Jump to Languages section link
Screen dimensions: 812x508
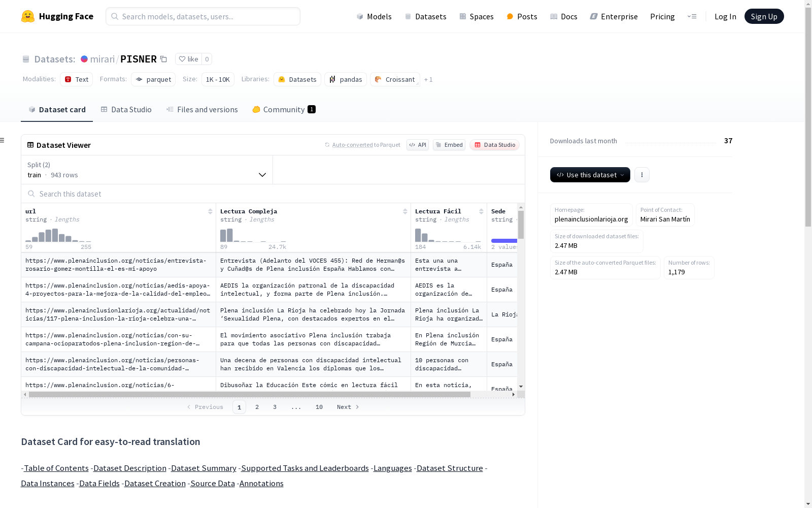[393, 468]
